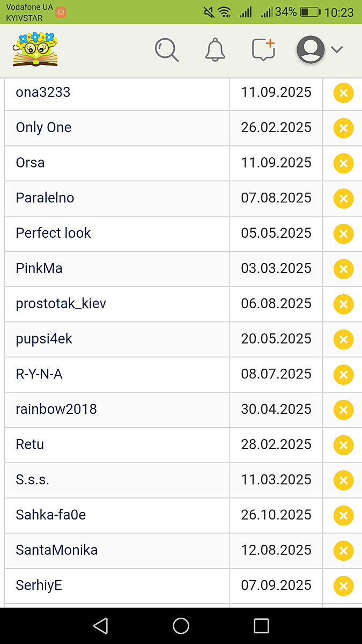Go to homepage via site logo
The image size is (362, 644).
point(35,49)
